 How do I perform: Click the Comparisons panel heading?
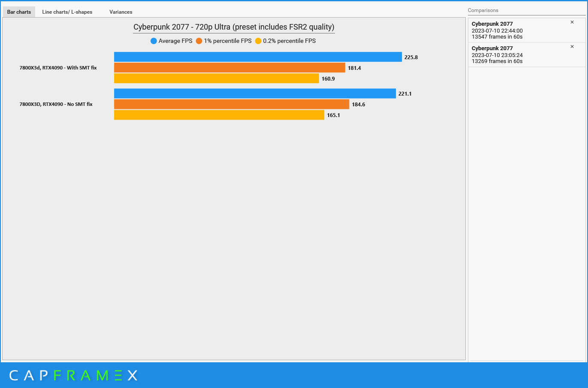pyautogui.click(x=483, y=10)
